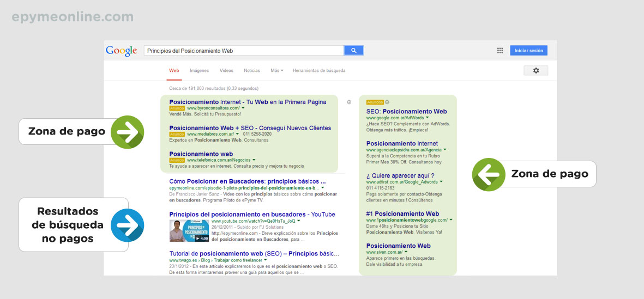The height and width of the screenshot is (299, 644).
Task: Click the text 20/12/2011 - Subido por FJ Solutions
Action: click(248, 227)
